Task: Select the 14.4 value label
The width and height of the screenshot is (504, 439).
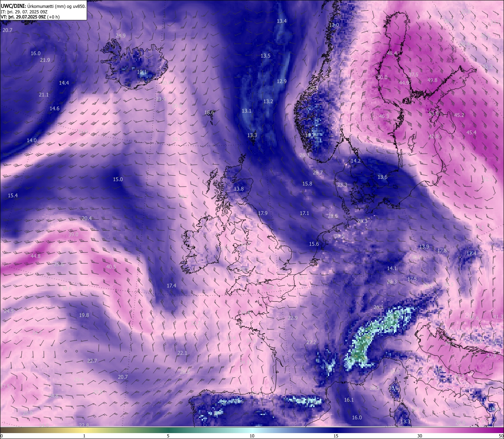Action: (x=64, y=83)
